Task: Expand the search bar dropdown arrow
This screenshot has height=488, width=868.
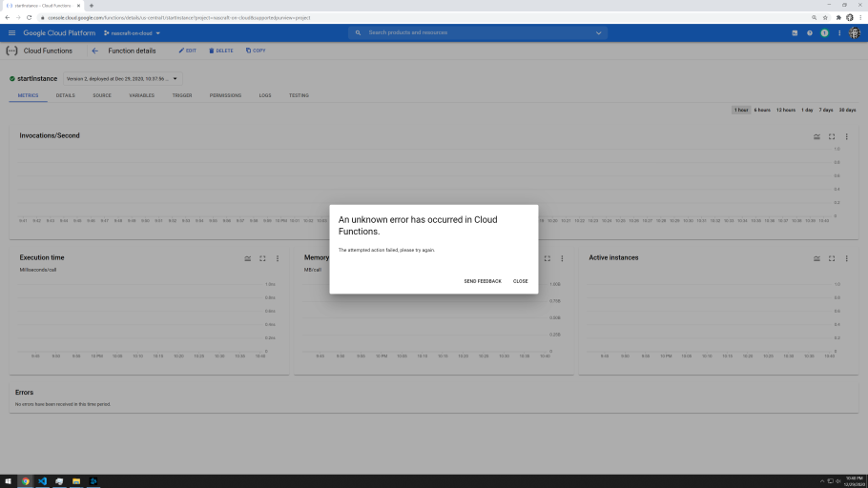Action: click(x=599, y=33)
